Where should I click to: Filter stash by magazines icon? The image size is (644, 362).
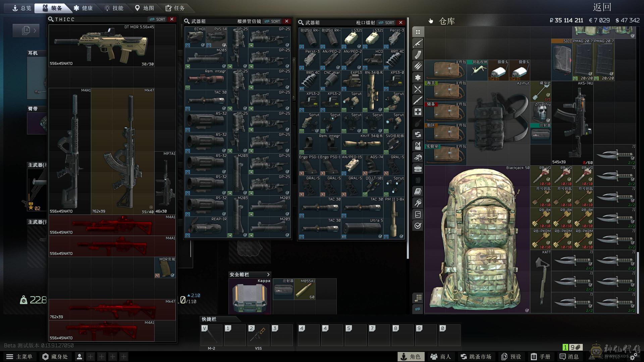(418, 55)
